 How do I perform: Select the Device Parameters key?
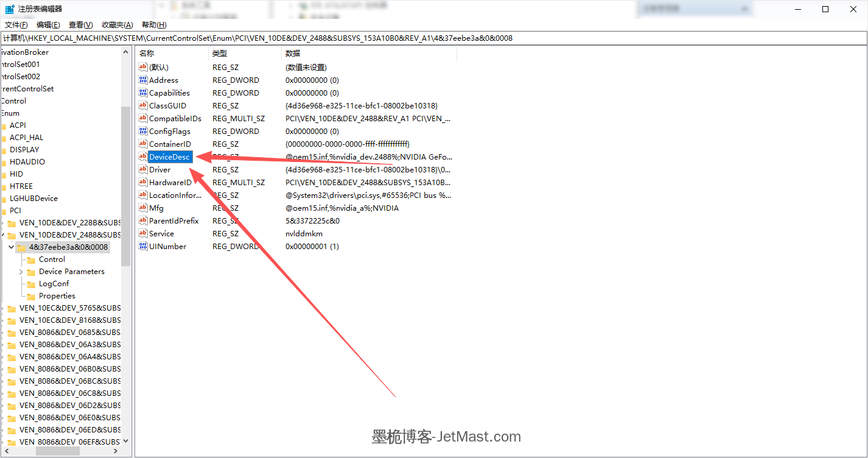click(72, 272)
